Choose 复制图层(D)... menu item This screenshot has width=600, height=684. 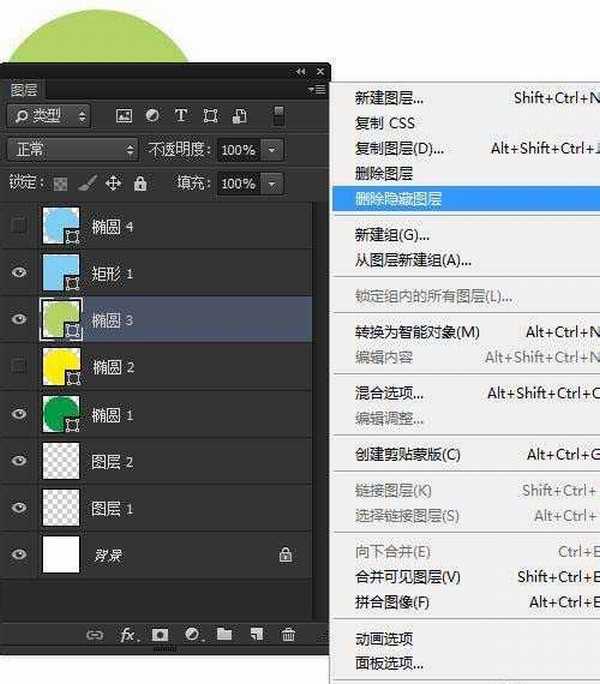coord(466,149)
